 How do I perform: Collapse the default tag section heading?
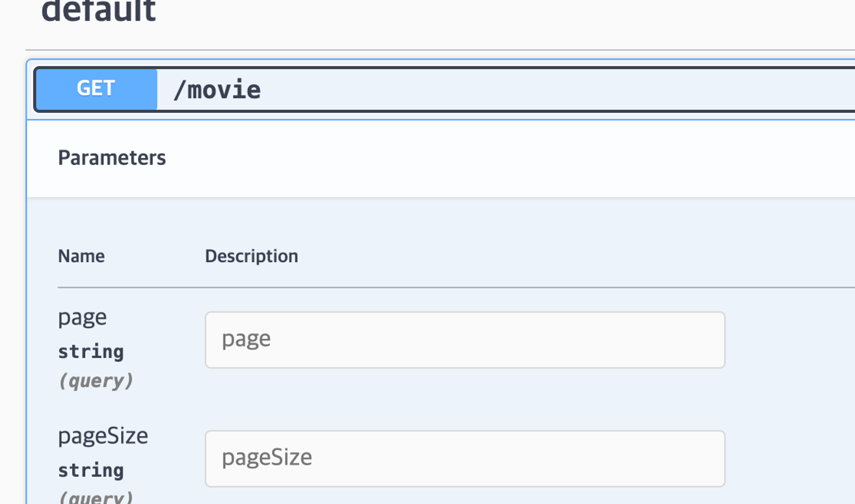click(x=98, y=11)
